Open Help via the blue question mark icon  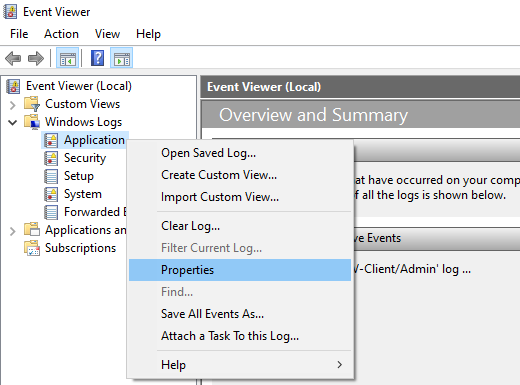(97, 58)
